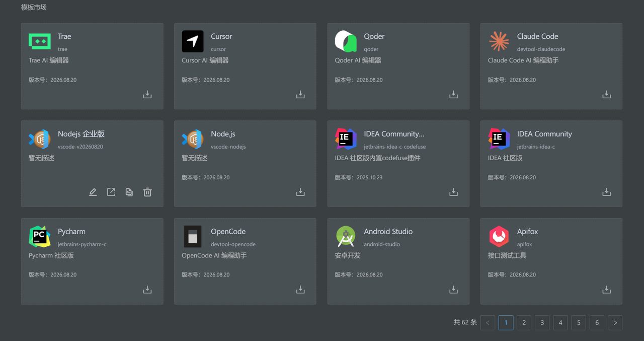The image size is (644, 341).
Task: Download the Pycharm template
Action: pos(147,290)
